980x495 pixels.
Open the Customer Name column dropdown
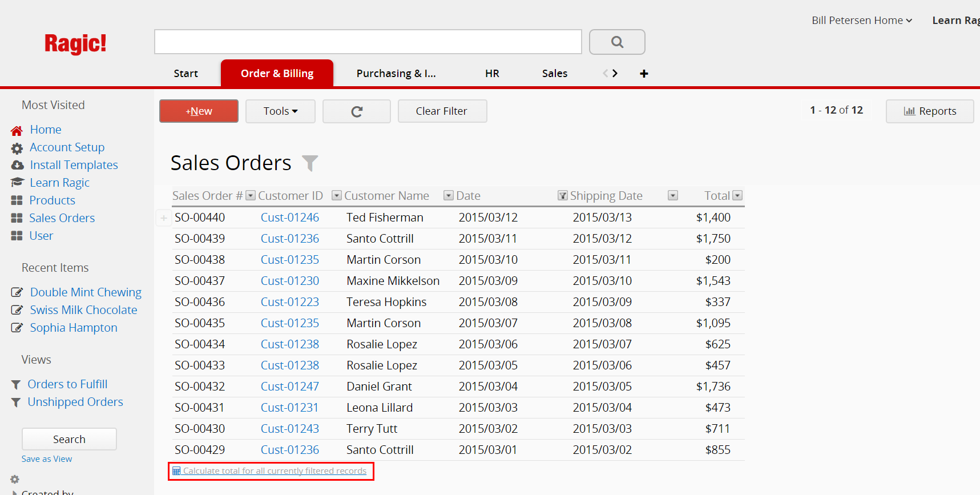[x=449, y=196]
